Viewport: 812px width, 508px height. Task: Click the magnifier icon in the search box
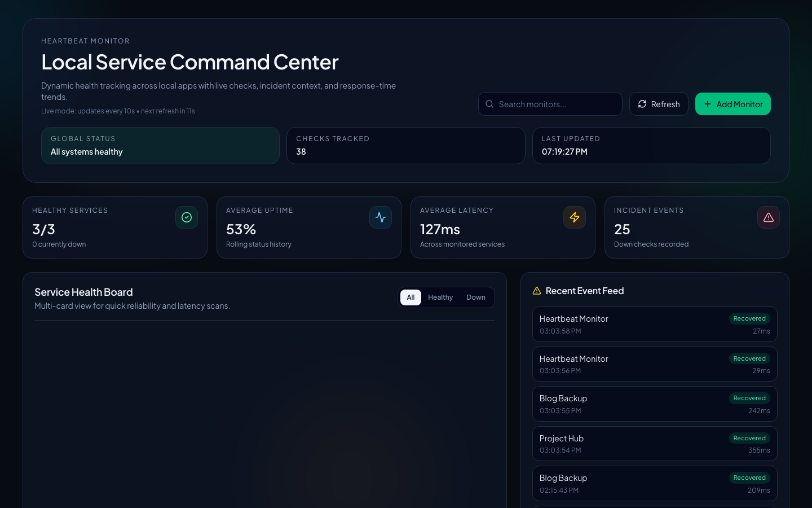coord(489,104)
